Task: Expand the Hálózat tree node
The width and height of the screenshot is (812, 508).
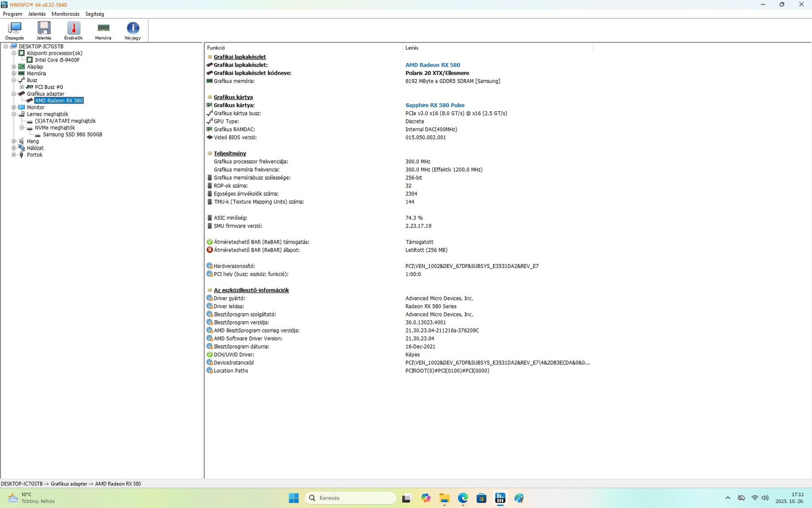Action: [14, 148]
